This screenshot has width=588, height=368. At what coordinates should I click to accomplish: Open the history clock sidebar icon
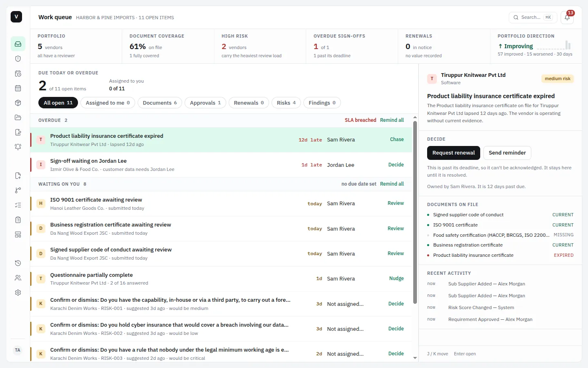click(18, 263)
